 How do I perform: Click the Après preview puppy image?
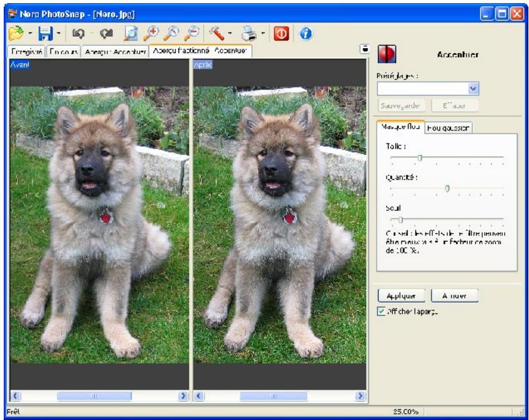point(279,225)
